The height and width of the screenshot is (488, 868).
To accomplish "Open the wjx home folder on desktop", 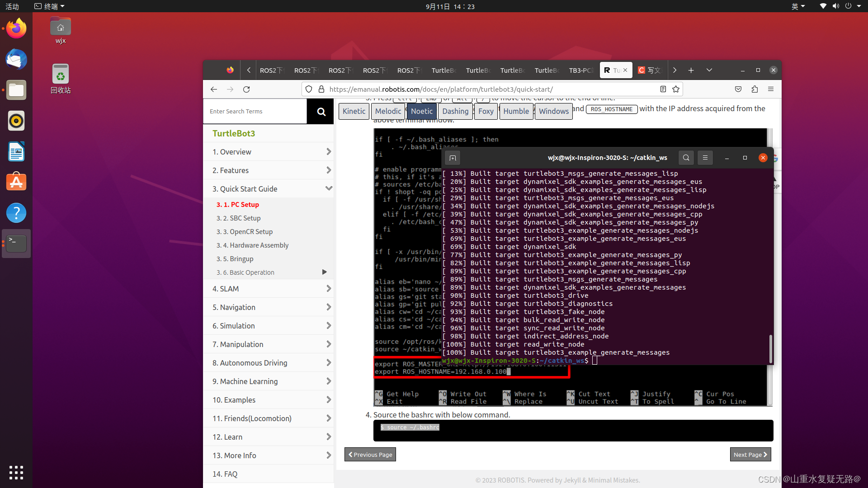I will pyautogui.click(x=61, y=31).
